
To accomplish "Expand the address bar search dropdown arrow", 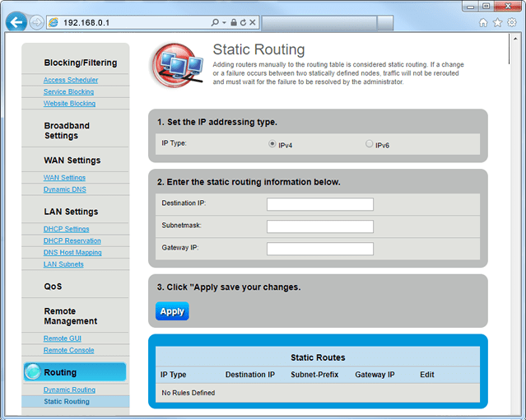I will pyautogui.click(x=224, y=22).
